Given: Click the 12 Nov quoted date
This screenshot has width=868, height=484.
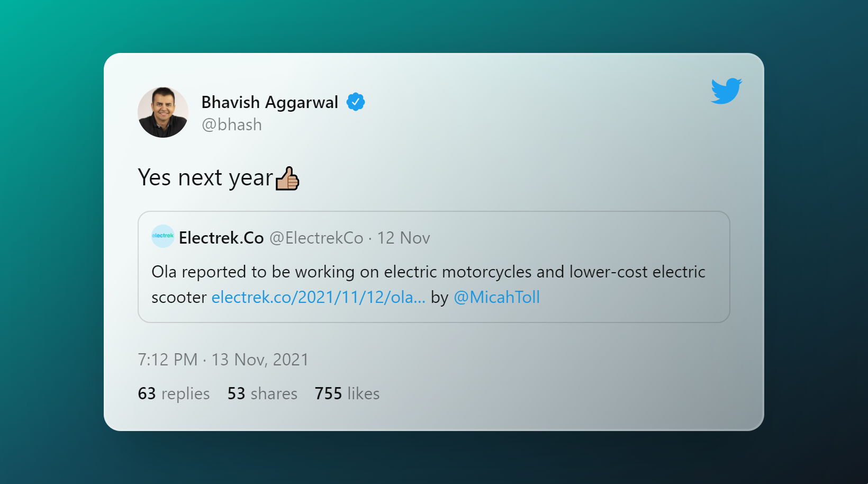Looking at the screenshot, I should [x=403, y=238].
